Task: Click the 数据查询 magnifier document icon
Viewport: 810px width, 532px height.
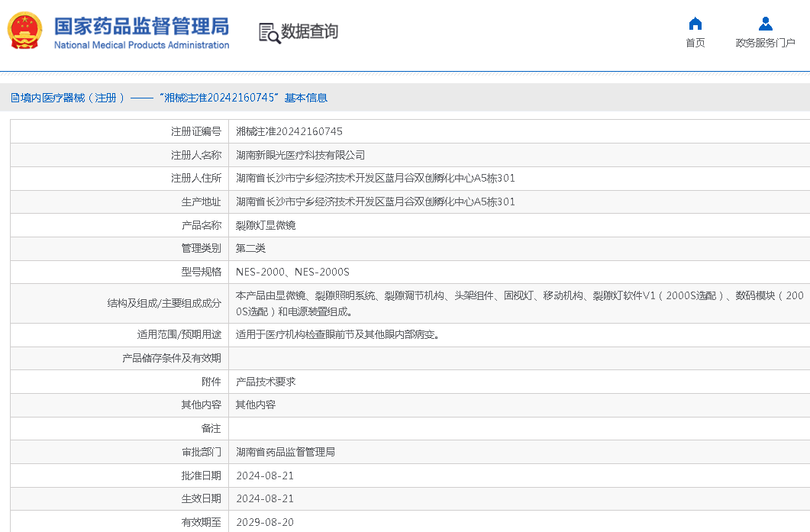Action: pyautogui.click(x=269, y=33)
